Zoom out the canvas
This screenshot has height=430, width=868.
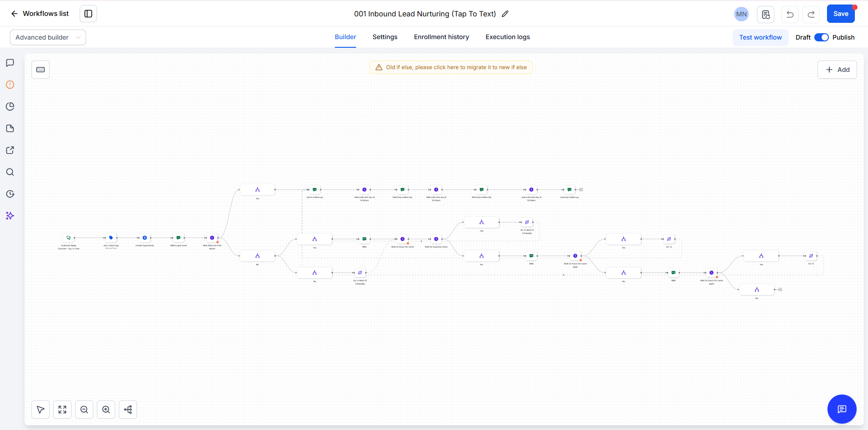[84, 410]
